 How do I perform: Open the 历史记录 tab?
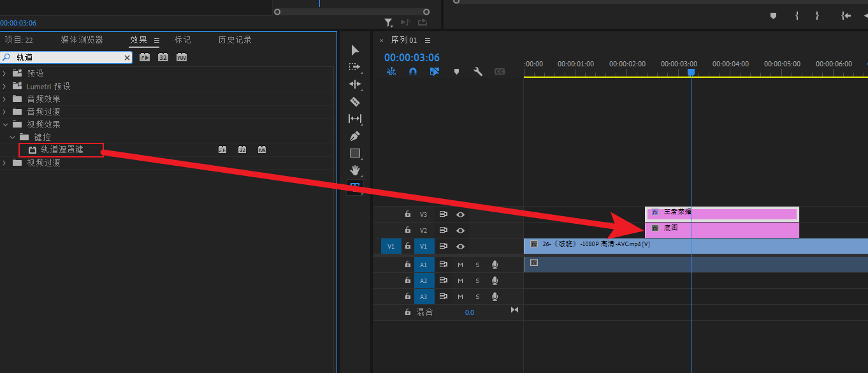point(235,40)
